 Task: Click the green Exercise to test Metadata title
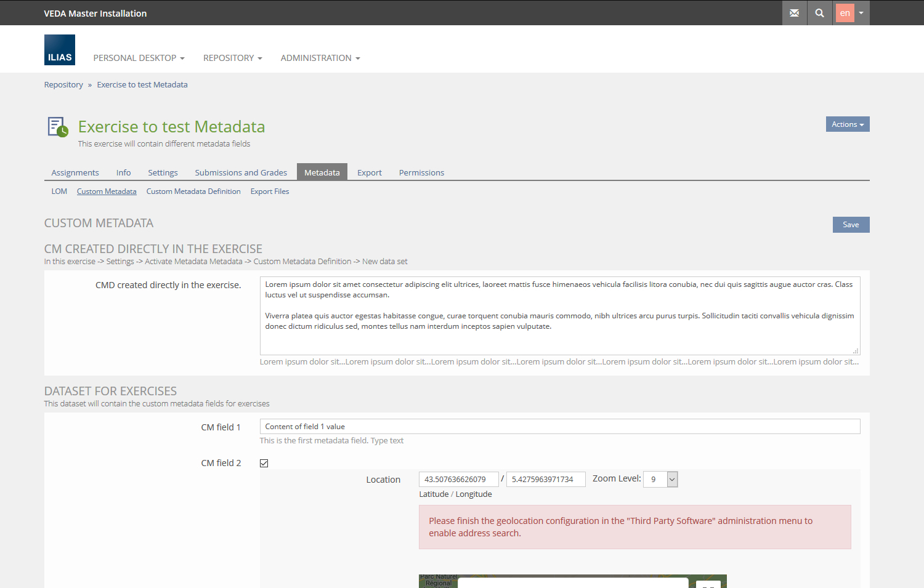click(x=171, y=127)
